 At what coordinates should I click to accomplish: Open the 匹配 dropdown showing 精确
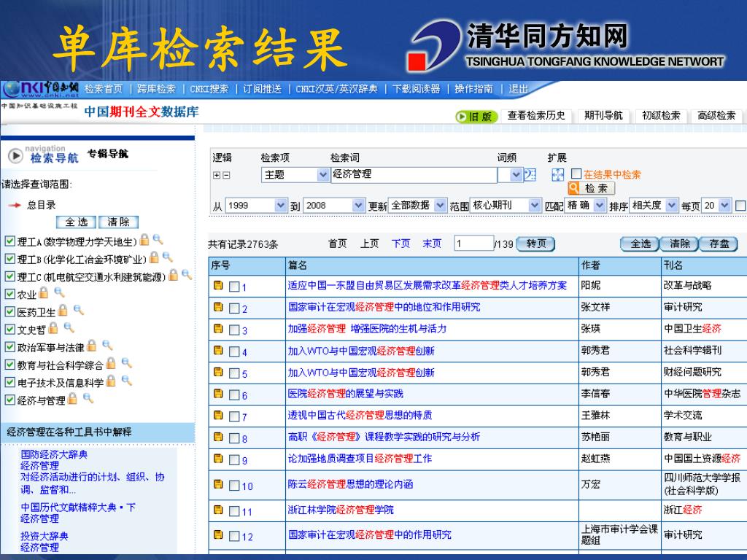point(586,205)
